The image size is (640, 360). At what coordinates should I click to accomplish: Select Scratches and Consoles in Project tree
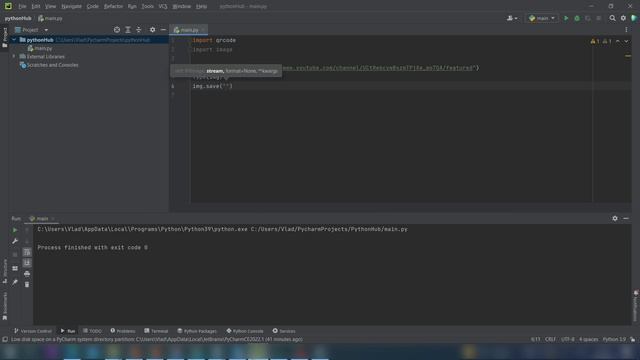pos(49,65)
